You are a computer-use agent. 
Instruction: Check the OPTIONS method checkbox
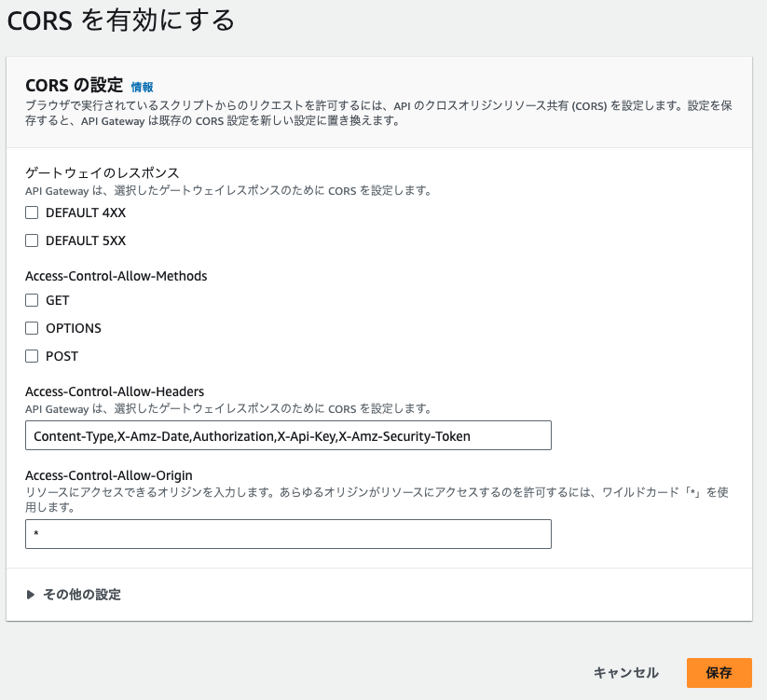(x=31, y=328)
